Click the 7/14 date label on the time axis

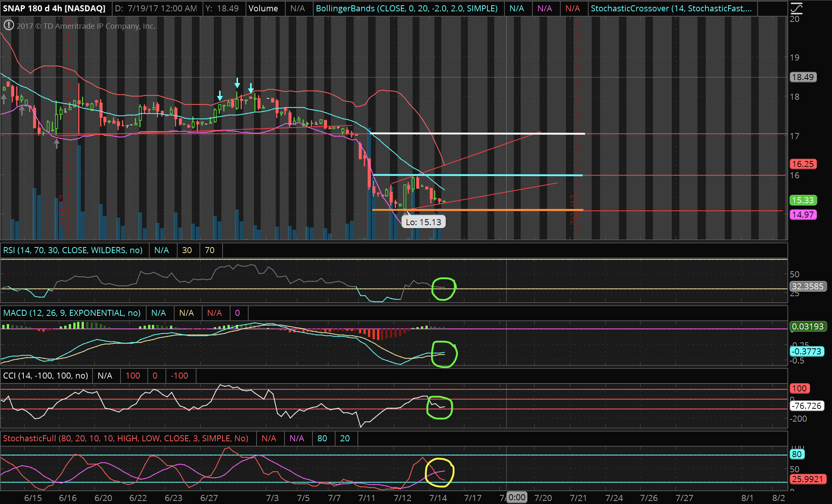click(x=438, y=498)
